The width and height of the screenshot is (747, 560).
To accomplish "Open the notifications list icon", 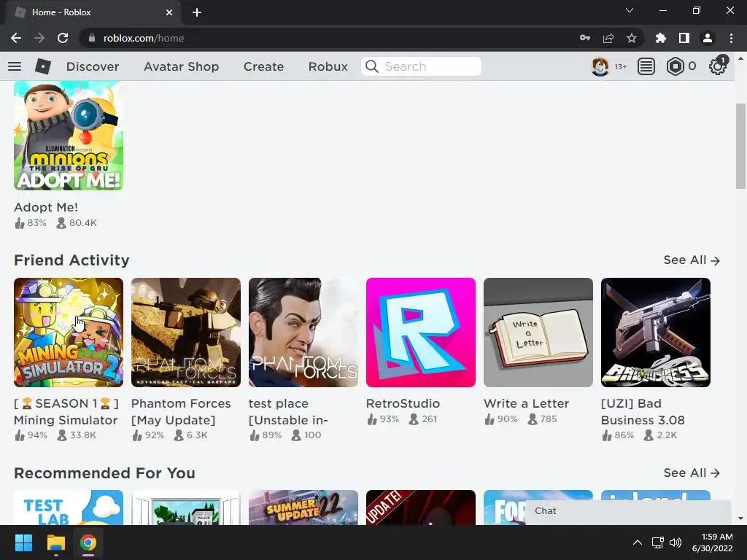I will click(x=646, y=66).
